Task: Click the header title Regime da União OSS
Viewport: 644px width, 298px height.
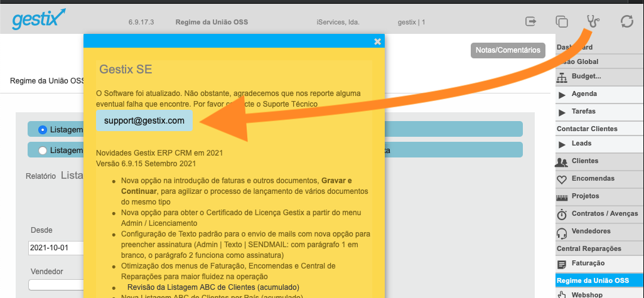Action: point(212,22)
